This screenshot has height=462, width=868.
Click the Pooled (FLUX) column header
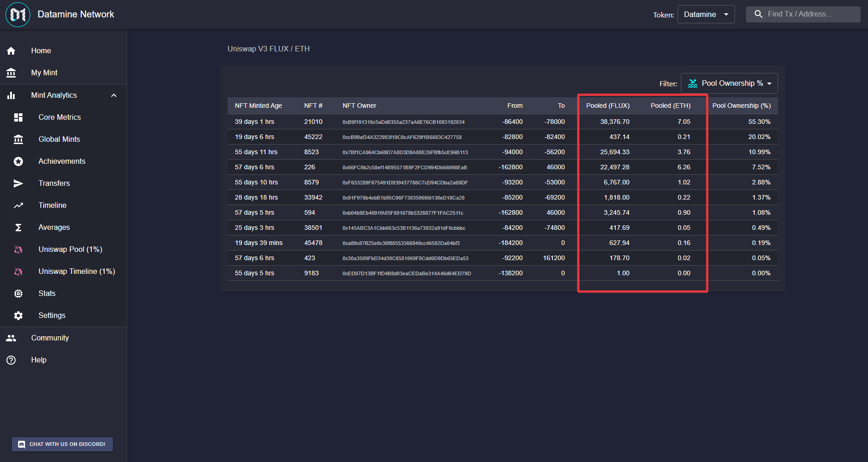pos(608,106)
